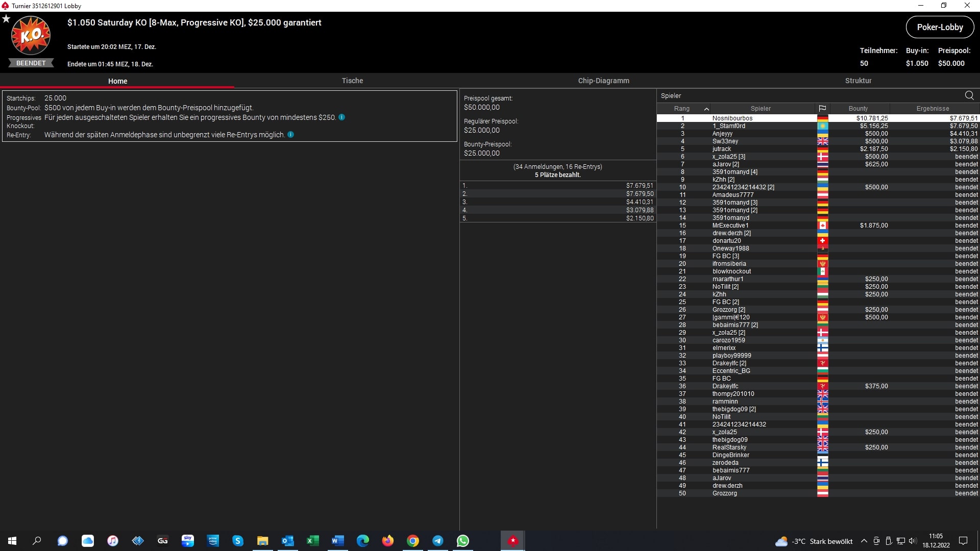Click the Poker-Lobby button
The image size is (980, 551).
pos(939,28)
